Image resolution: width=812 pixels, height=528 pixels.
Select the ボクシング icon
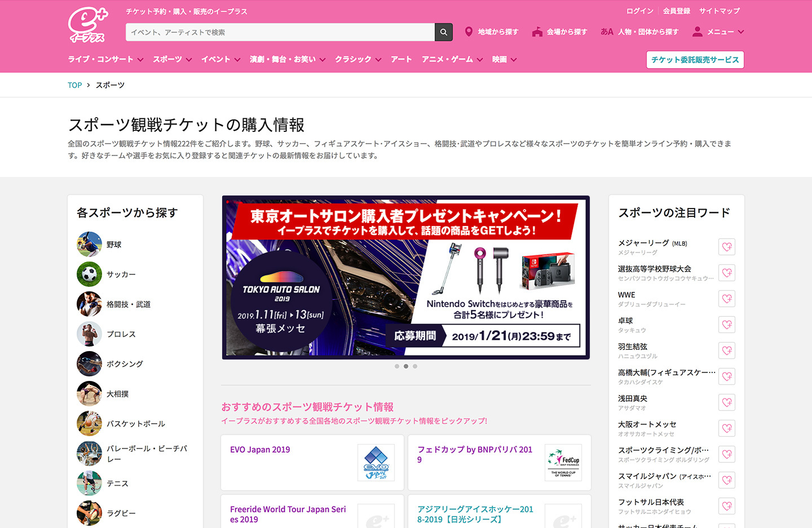pyautogui.click(x=89, y=364)
